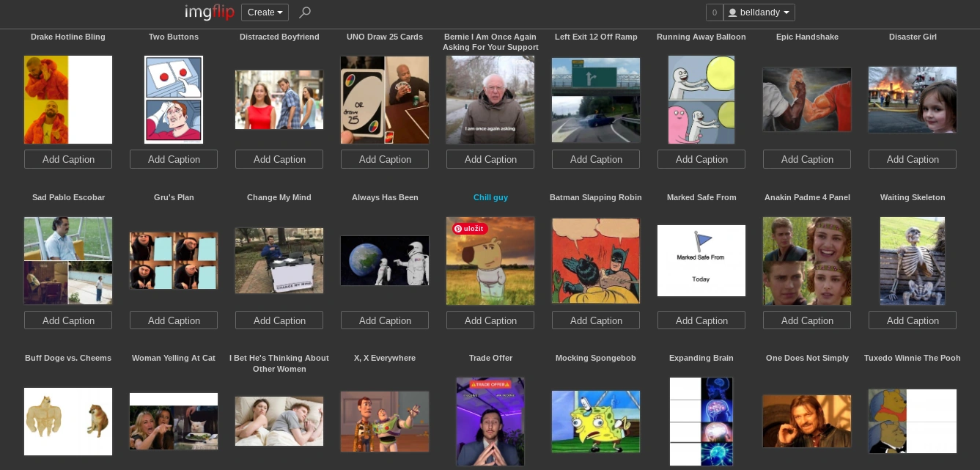Add Caption to Drake Hotline Bling
Image resolution: width=980 pixels, height=470 pixels.
[x=68, y=159]
